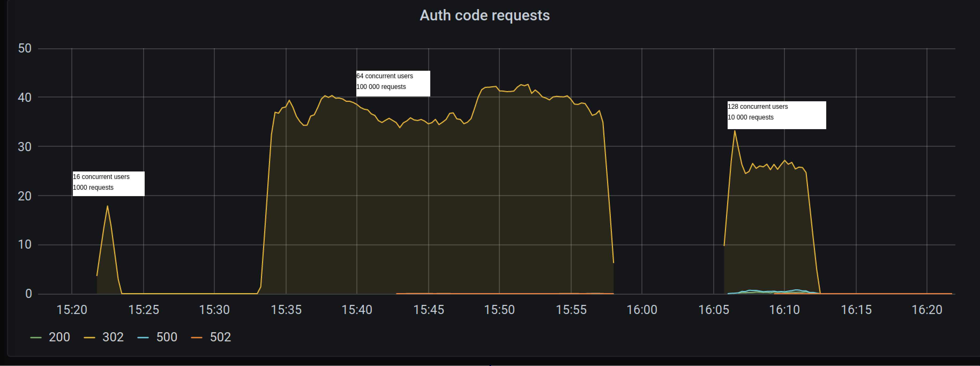
Task: Click the 30 y-axis value label
Action: coord(25,147)
